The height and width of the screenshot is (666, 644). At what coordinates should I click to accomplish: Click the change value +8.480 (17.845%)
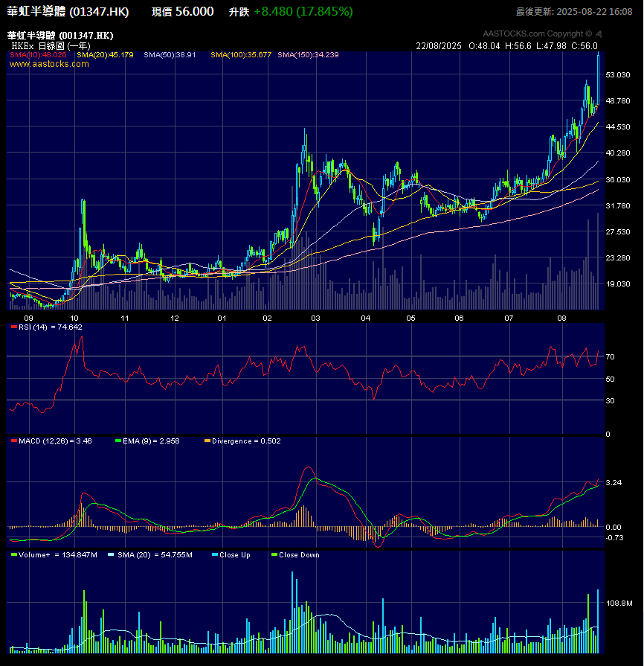click(303, 12)
